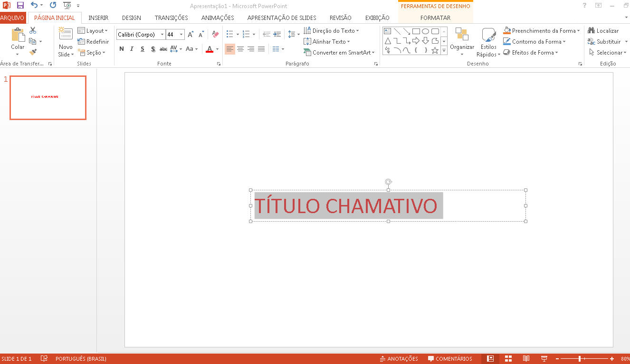Open Contorno da Forma dropdown

(535, 42)
